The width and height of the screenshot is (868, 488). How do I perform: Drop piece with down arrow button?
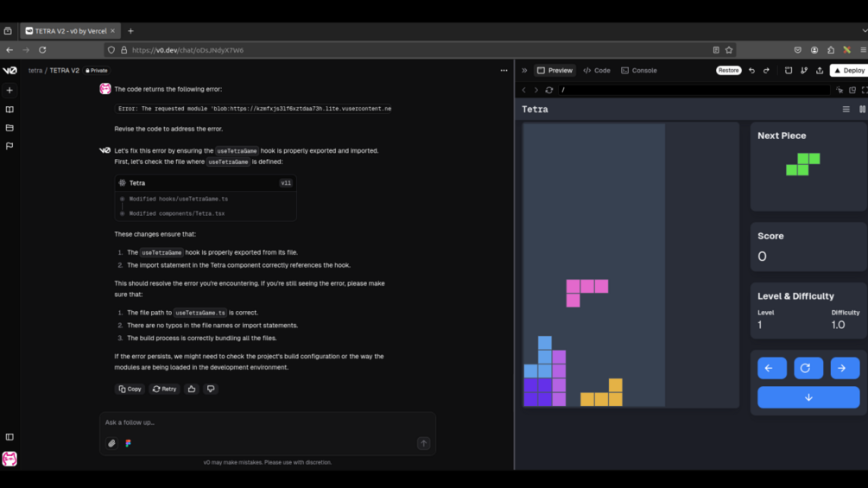(x=808, y=397)
